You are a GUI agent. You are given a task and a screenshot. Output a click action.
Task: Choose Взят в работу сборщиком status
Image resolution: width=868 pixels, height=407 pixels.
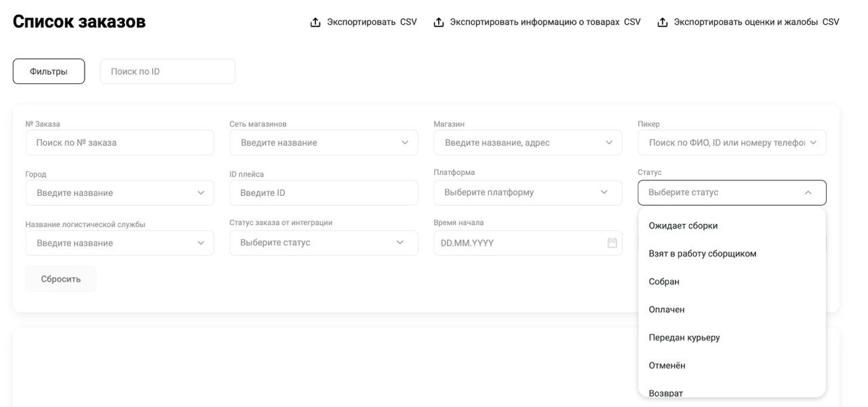pyautogui.click(x=703, y=254)
